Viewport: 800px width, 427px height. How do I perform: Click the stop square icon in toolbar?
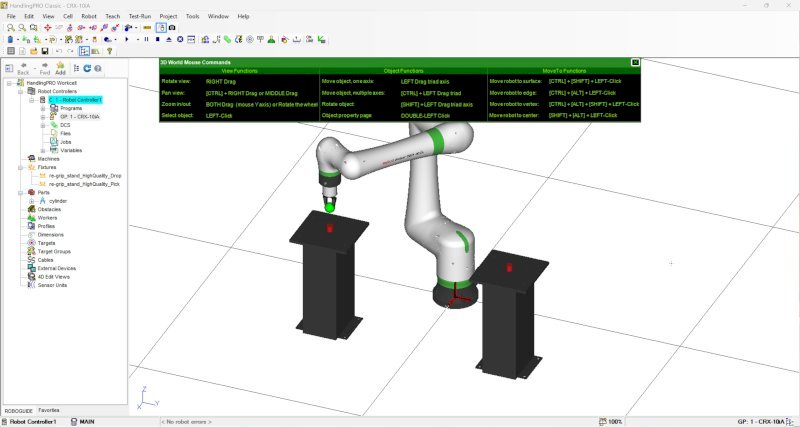point(158,39)
